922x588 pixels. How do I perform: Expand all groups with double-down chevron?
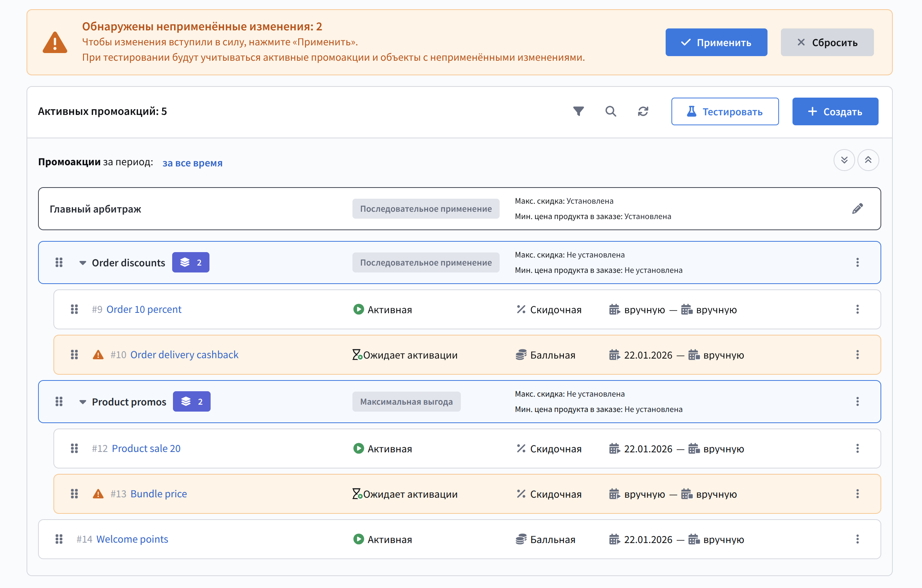844,160
